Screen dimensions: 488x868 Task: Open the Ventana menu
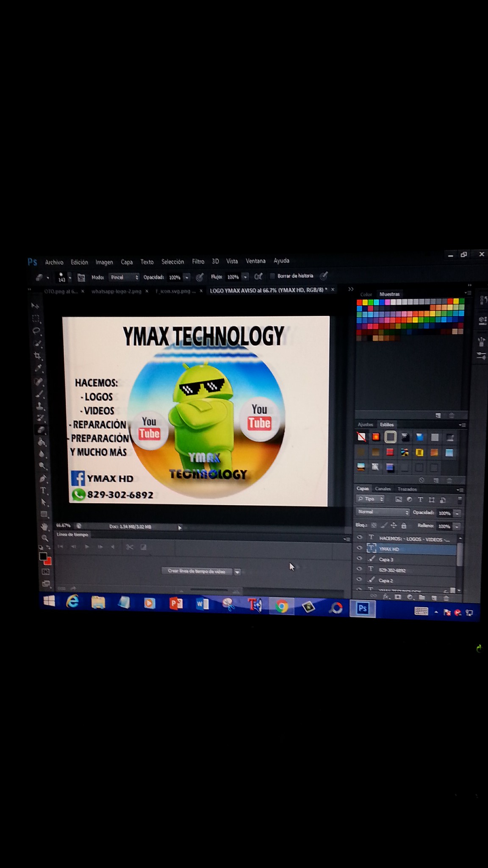tap(255, 261)
